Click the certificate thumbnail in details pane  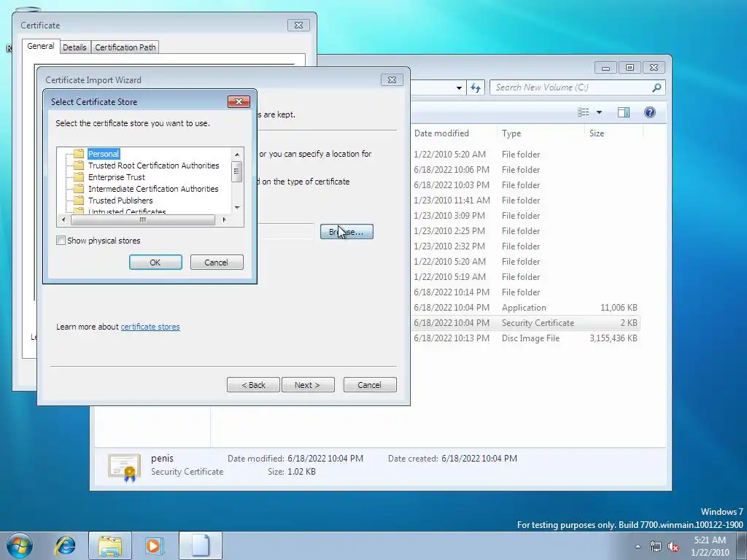(x=124, y=467)
